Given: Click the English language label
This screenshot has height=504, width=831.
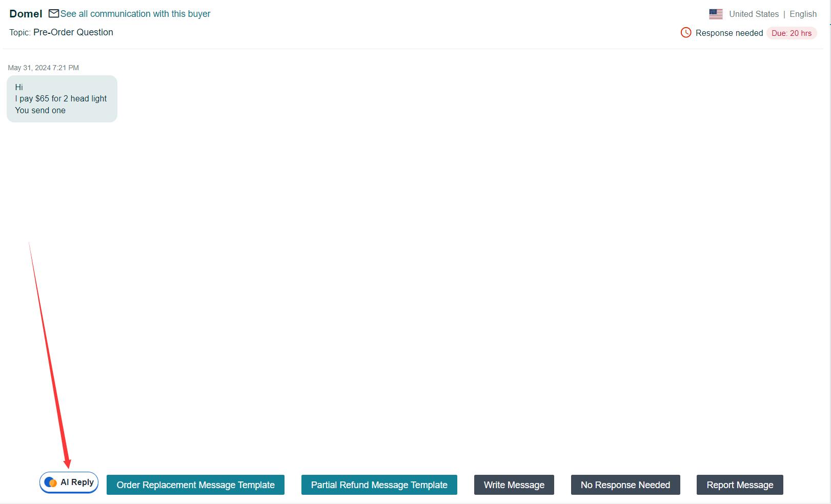Looking at the screenshot, I should 803,14.
